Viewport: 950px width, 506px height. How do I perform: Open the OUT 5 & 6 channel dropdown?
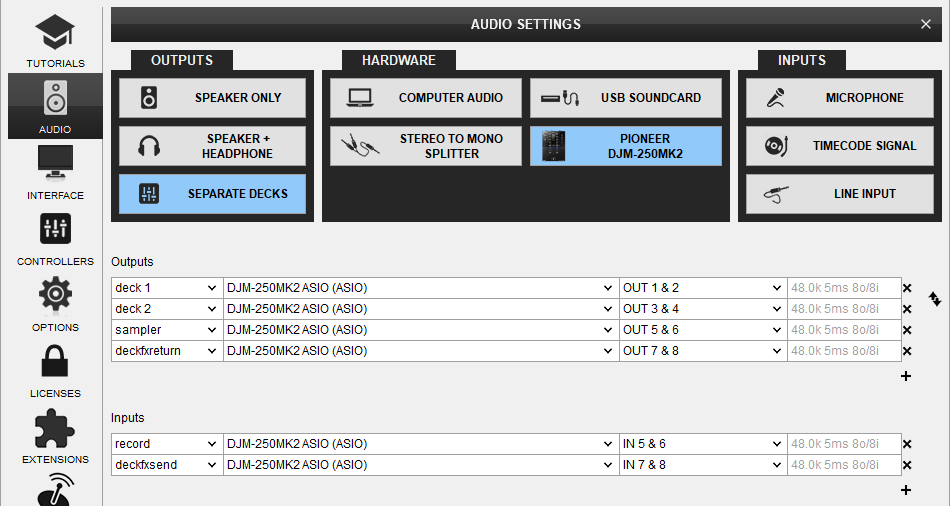[703, 330]
